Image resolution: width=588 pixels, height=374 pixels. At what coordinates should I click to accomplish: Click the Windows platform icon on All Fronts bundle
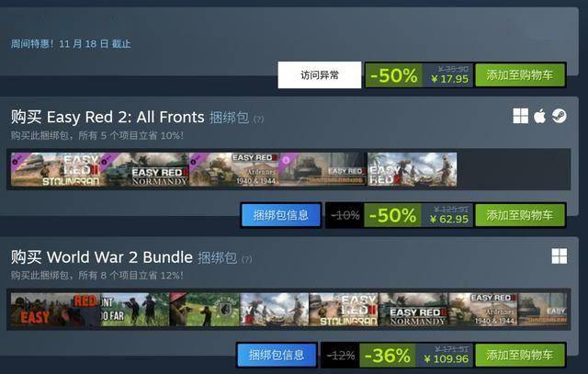pos(521,116)
